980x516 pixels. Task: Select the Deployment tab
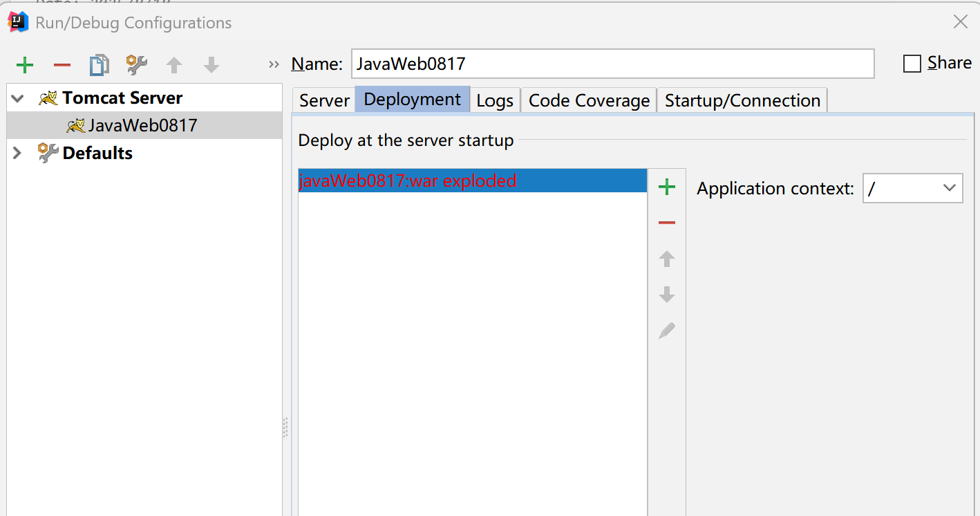coord(413,99)
